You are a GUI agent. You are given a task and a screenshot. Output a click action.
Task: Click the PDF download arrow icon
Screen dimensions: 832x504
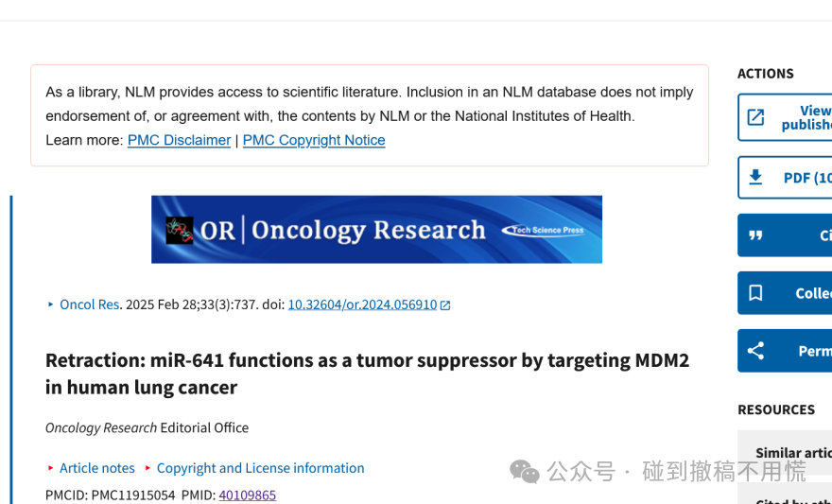(755, 177)
